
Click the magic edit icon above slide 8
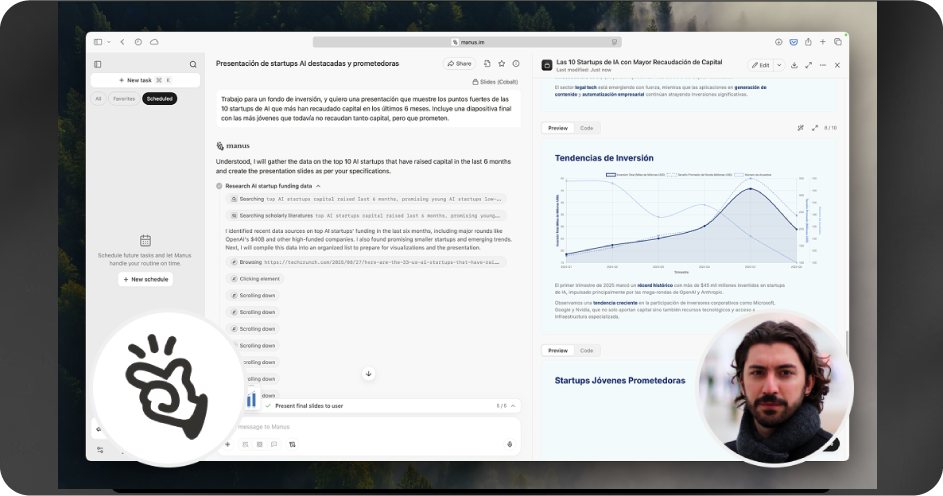(x=800, y=128)
